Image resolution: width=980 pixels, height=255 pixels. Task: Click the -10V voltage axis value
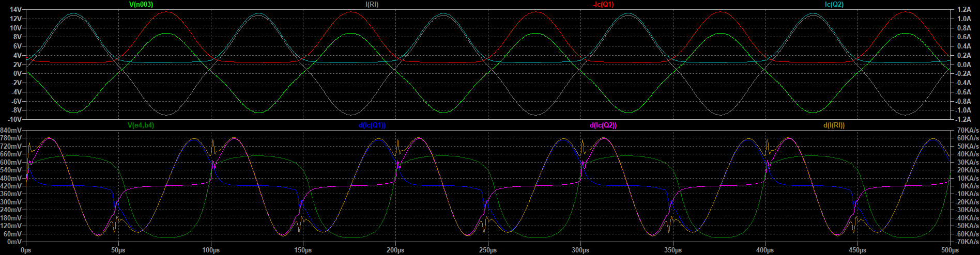point(14,120)
